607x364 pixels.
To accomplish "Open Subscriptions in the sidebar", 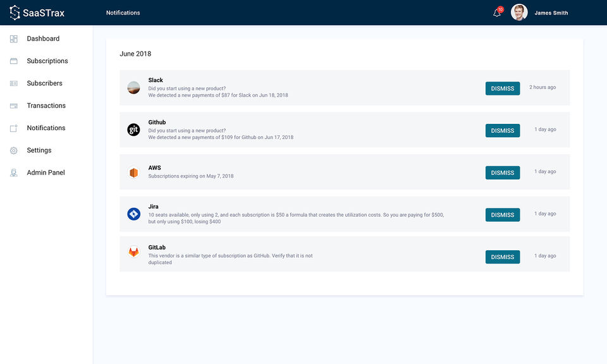I will [47, 61].
